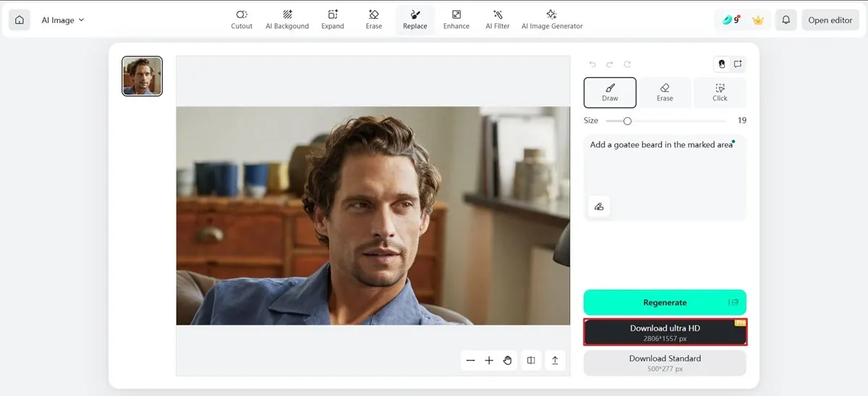Focus the goatee beard prompt text field
This screenshot has height=396, width=868.
(665, 178)
